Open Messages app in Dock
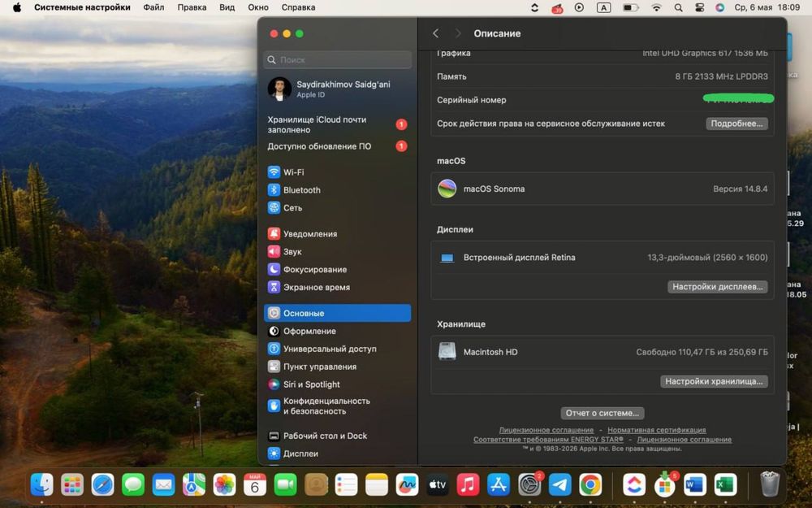The image size is (812, 508). pos(133,485)
